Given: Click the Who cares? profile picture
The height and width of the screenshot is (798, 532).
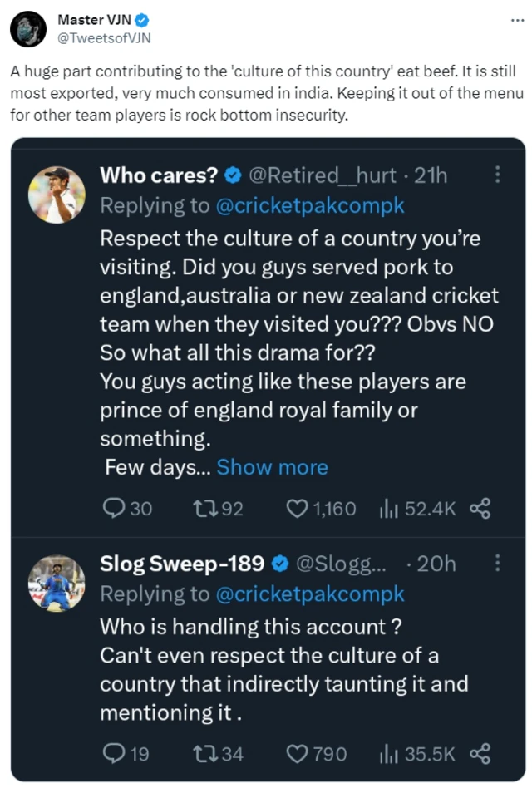Looking at the screenshot, I should pyautogui.click(x=57, y=194).
